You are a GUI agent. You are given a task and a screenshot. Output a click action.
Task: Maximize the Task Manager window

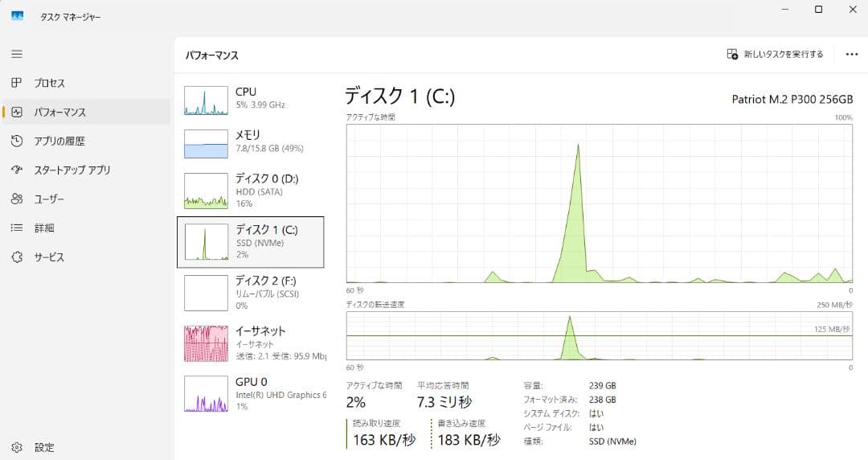pyautogui.click(x=819, y=10)
